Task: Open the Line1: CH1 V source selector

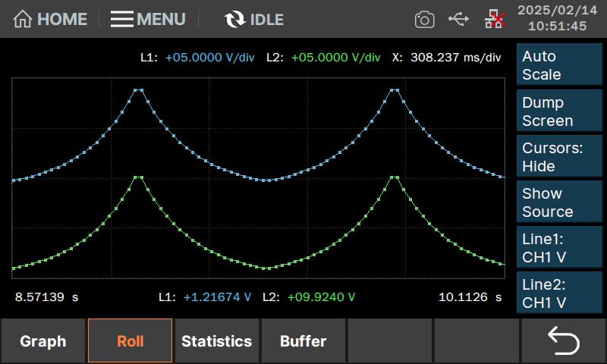Action: coord(560,248)
